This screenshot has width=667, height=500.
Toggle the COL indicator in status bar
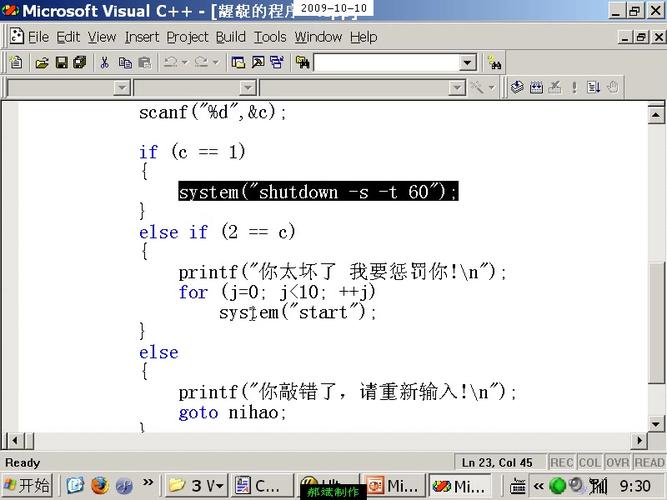point(589,463)
